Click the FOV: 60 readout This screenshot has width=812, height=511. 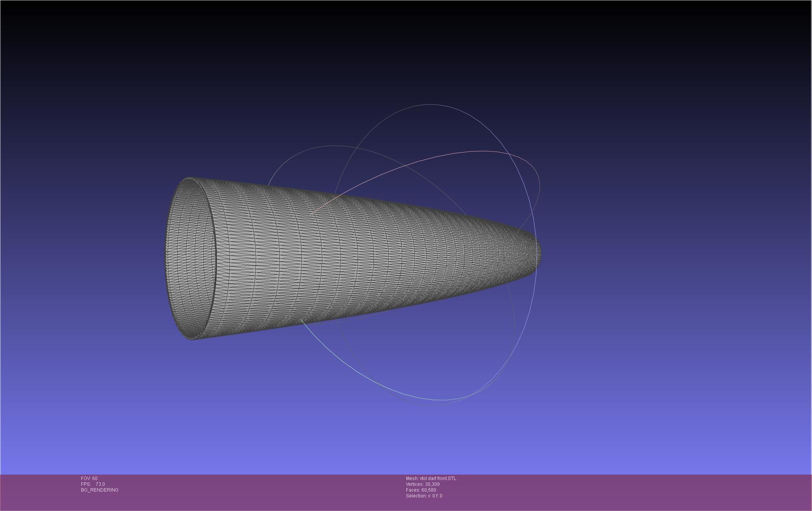coord(89,478)
